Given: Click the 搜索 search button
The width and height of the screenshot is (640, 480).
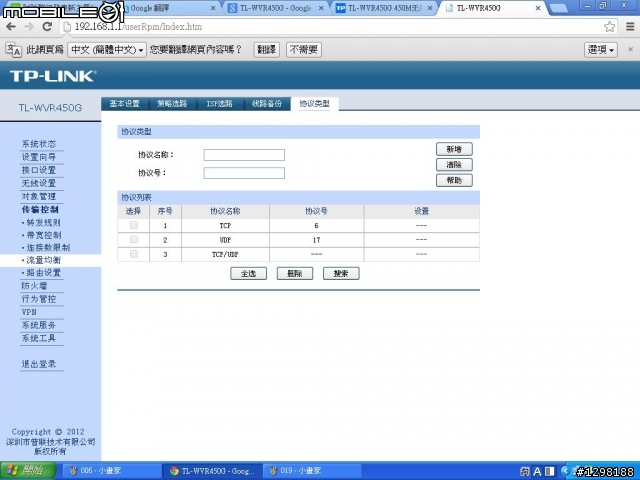Looking at the screenshot, I should [x=341, y=273].
